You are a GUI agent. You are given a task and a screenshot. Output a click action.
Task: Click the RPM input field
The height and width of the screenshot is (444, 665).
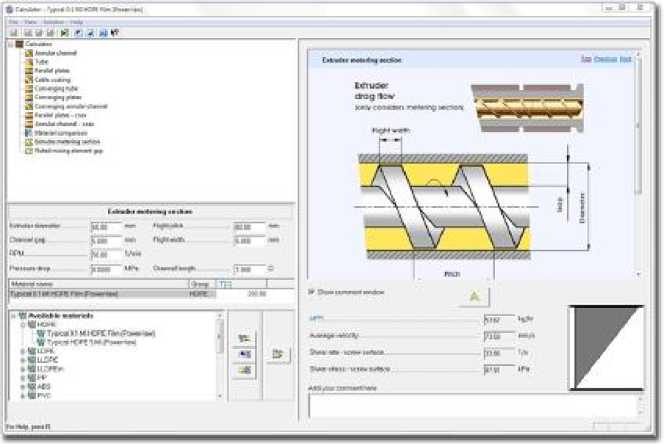(x=106, y=255)
